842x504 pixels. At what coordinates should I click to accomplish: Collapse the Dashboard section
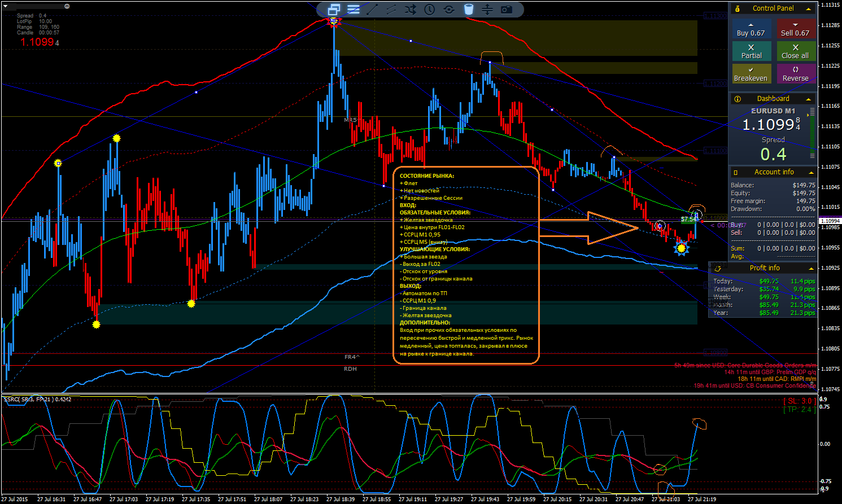coord(809,99)
